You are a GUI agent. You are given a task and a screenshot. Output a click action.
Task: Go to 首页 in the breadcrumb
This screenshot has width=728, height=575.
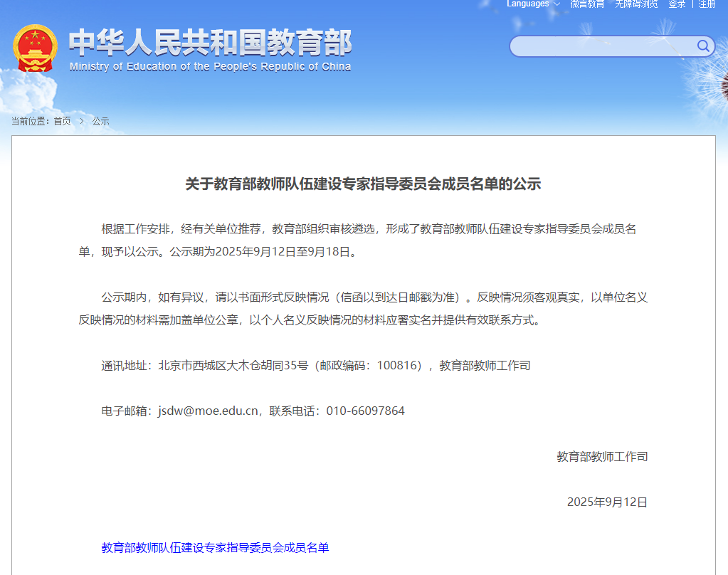tap(63, 121)
